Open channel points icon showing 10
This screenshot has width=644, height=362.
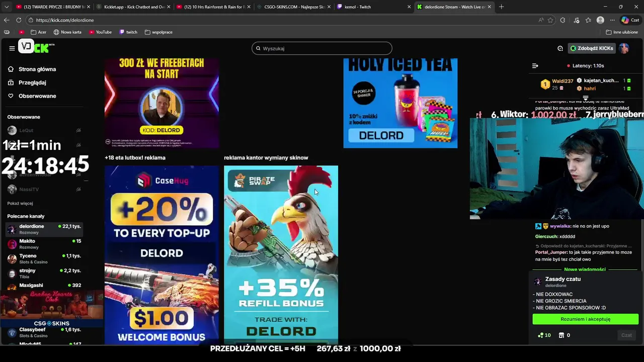point(544,335)
